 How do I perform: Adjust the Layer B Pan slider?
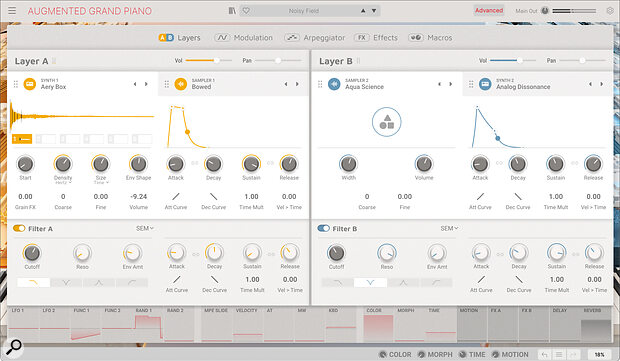(582, 60)
